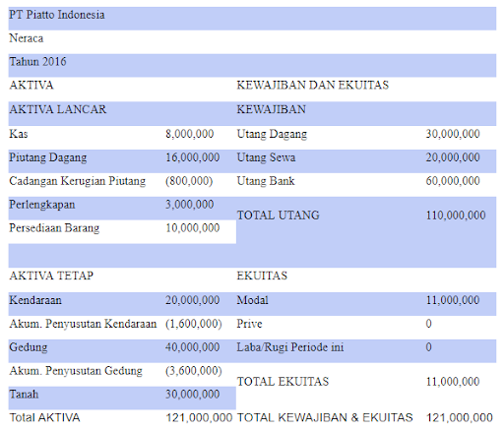Click the 'AKTIVA TETAP' section label

pos(51,276)
